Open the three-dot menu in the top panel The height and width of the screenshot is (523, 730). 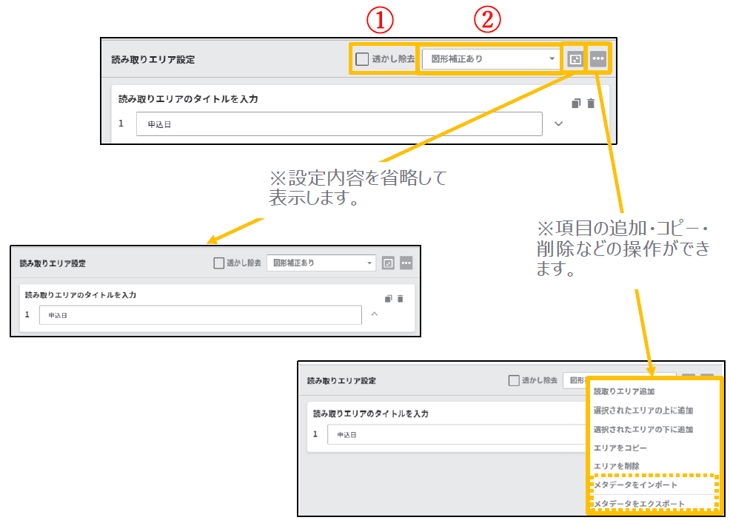click(x=598, y=59)
